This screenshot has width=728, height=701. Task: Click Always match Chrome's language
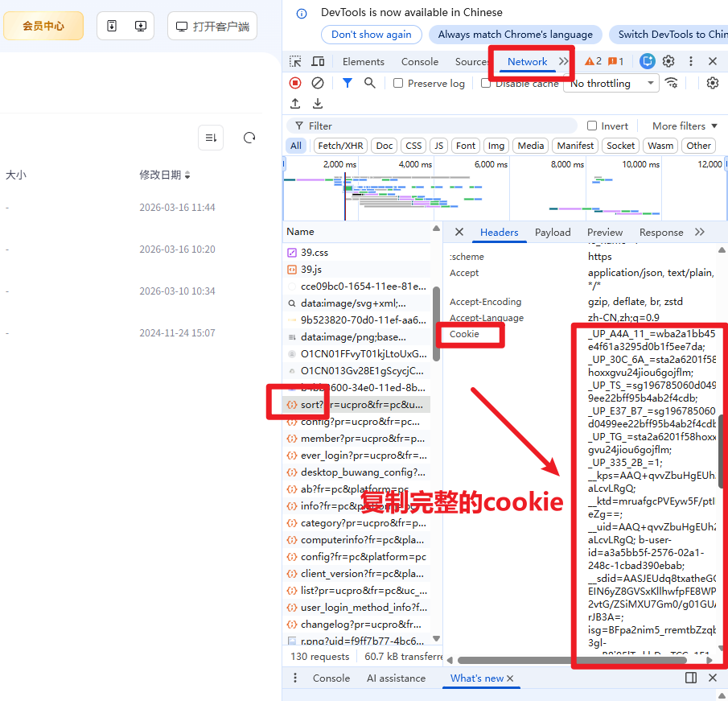coord(516,35)
